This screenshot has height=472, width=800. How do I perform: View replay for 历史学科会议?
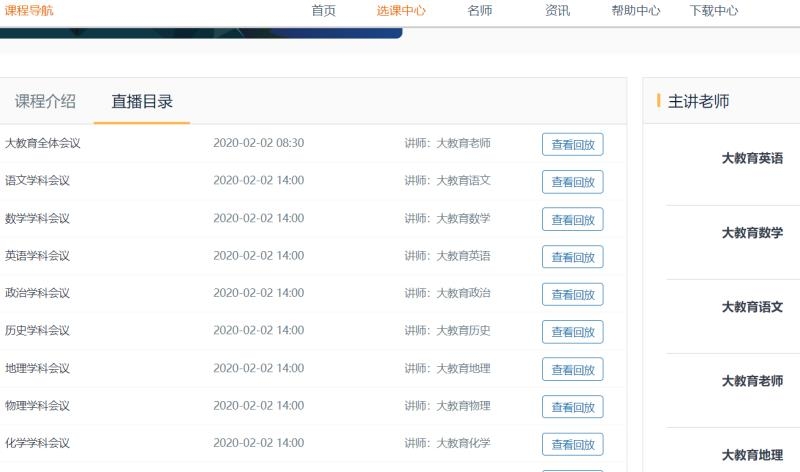(x=572, y=332)
